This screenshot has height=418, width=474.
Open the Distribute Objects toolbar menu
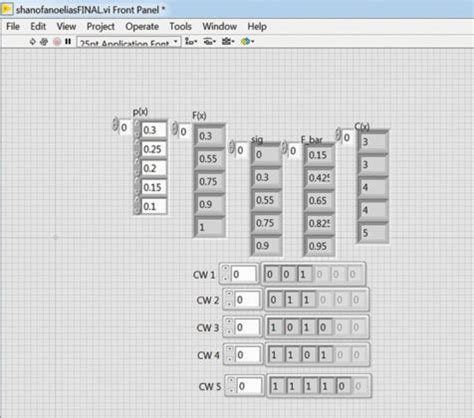(210, 41)
